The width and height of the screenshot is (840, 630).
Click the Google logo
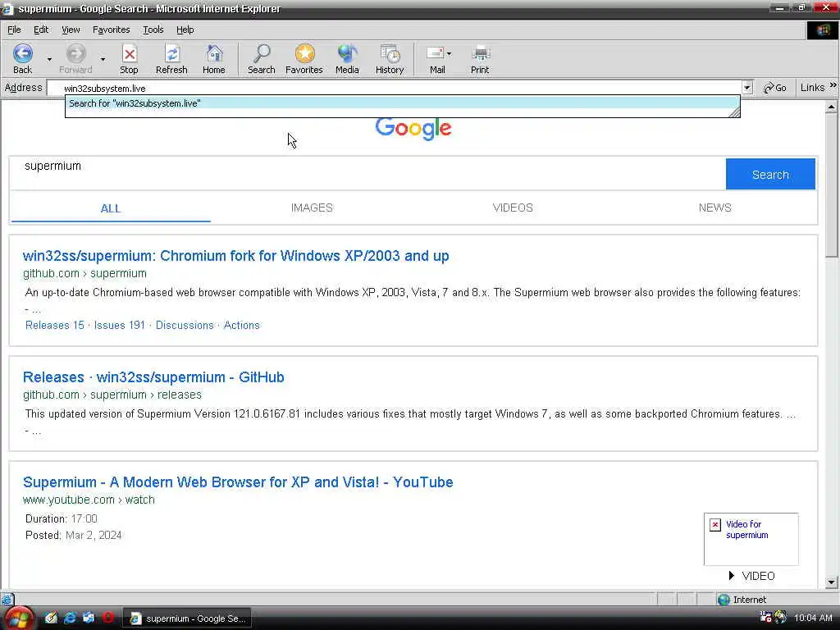coord(413,129)
